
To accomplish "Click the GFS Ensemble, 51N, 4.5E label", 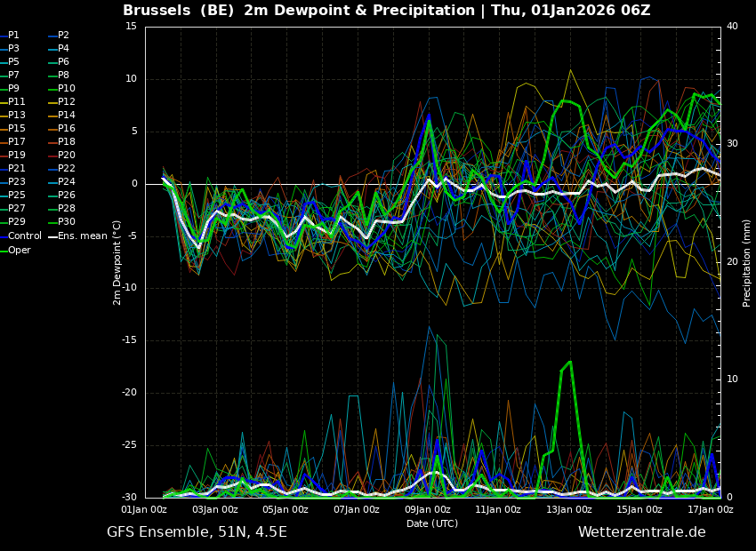I will (197, 532).
